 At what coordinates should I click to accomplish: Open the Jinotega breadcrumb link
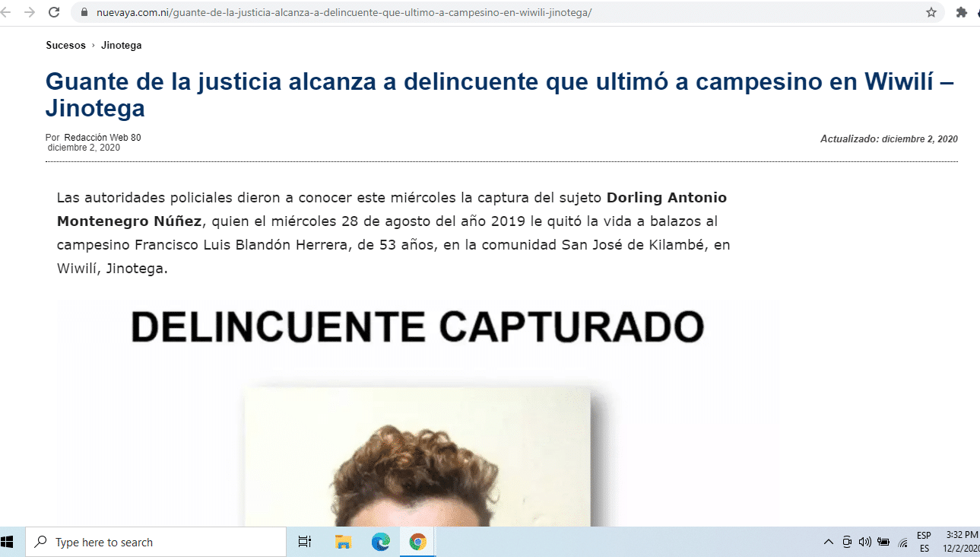[121, 46]
